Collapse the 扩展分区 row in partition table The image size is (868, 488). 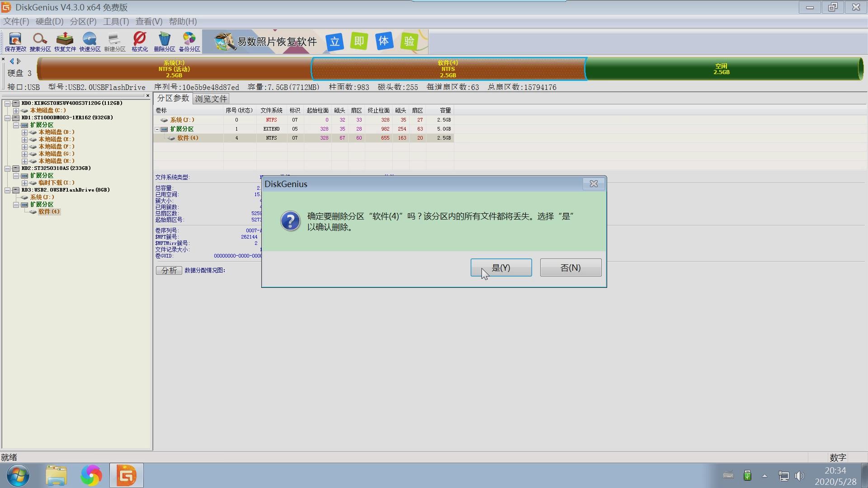coord(157,129)
